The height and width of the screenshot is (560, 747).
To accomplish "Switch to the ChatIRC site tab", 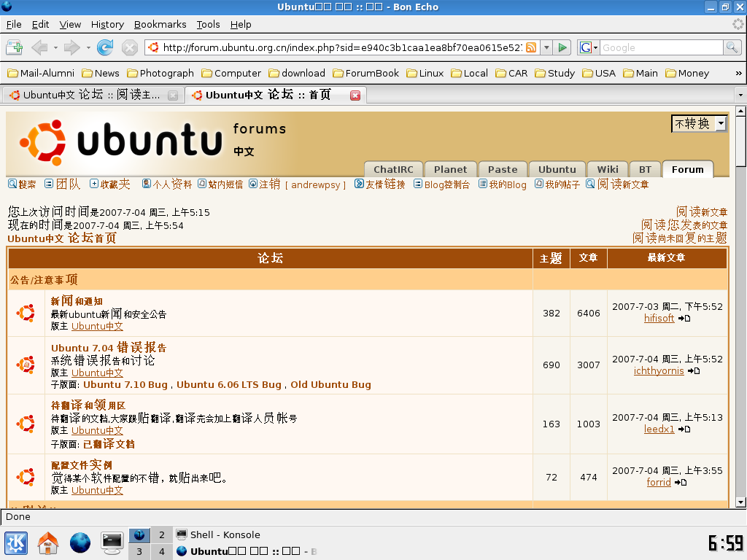I will [x=393, y=169].
